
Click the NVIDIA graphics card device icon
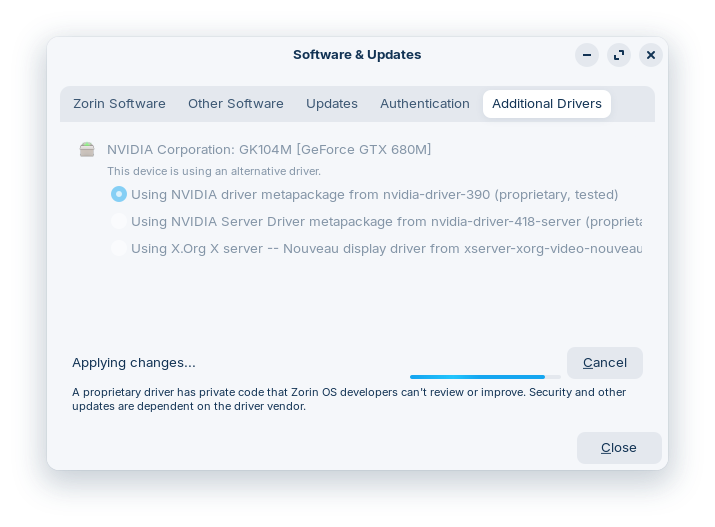(87, 150)
